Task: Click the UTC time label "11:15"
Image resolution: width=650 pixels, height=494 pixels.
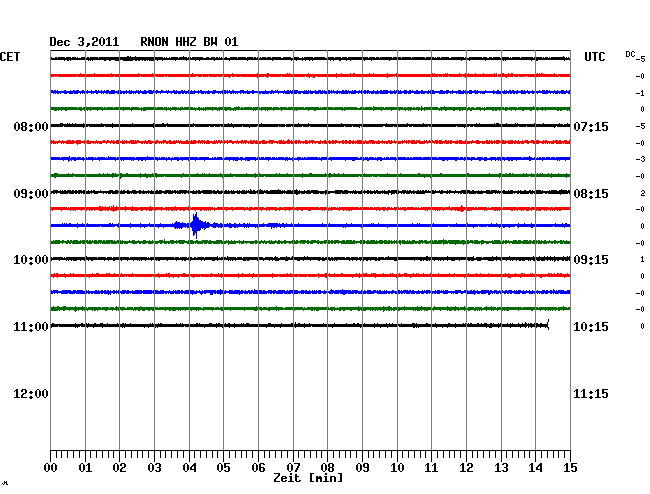Action: click(591, 394)
